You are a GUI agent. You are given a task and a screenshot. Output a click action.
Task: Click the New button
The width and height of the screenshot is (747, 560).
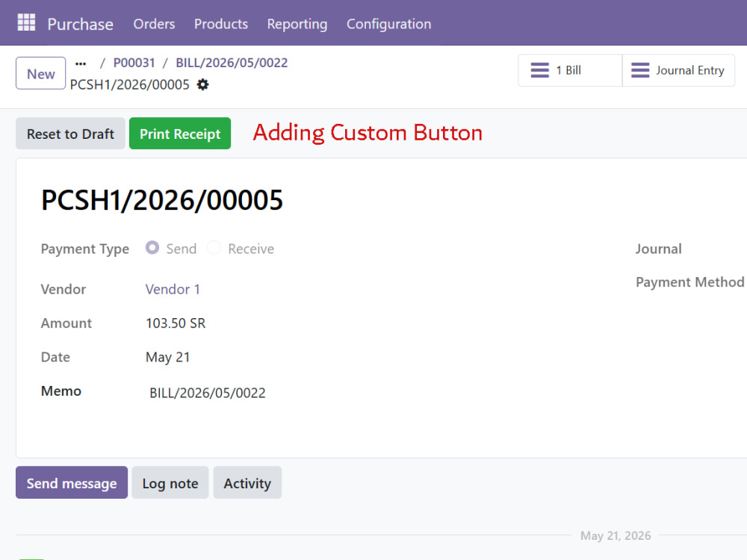pyautogui.click(x=40, y=73)
